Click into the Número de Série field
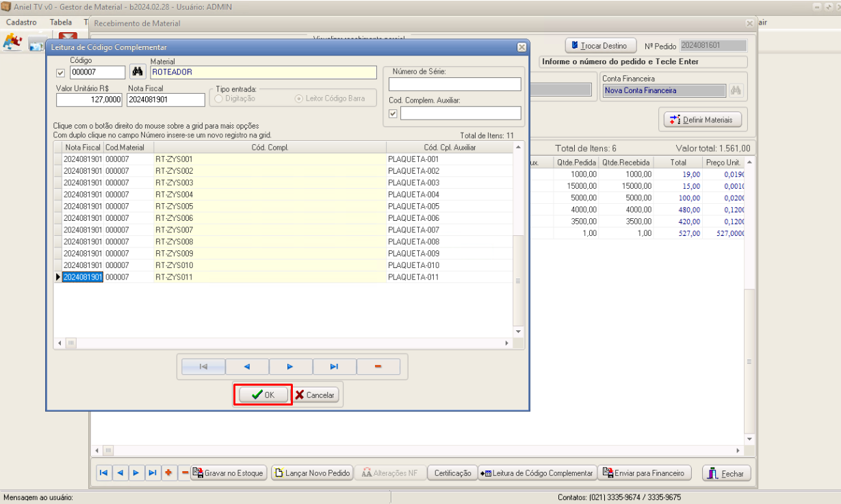Viewport: 841px width, 504px height. (x=454, y=84)
